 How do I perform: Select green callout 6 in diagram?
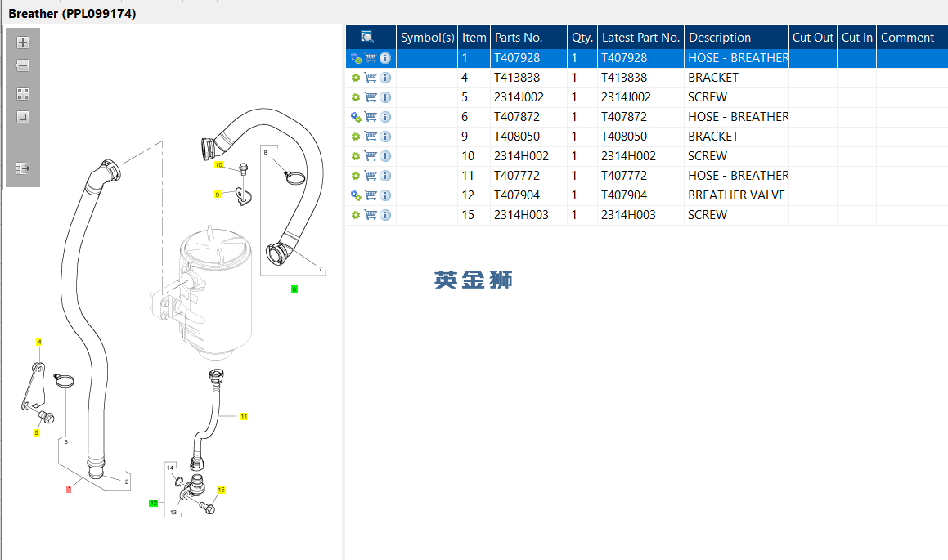click(x=294, y=289)
